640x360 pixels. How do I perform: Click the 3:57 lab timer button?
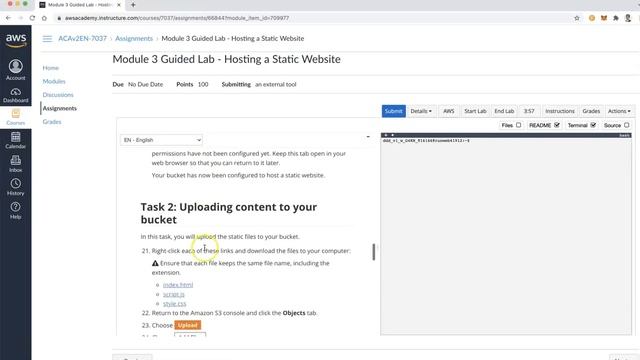pyautogui.click(x=529, y=111)
